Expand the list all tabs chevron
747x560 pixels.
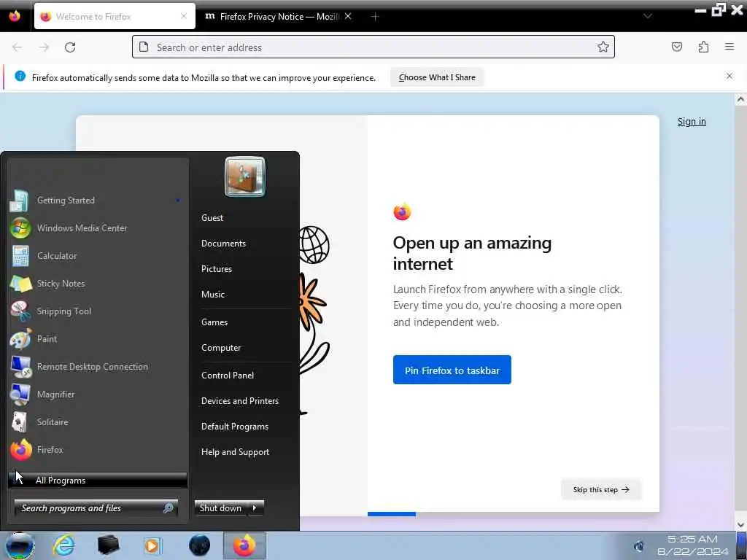coord(647,16)
